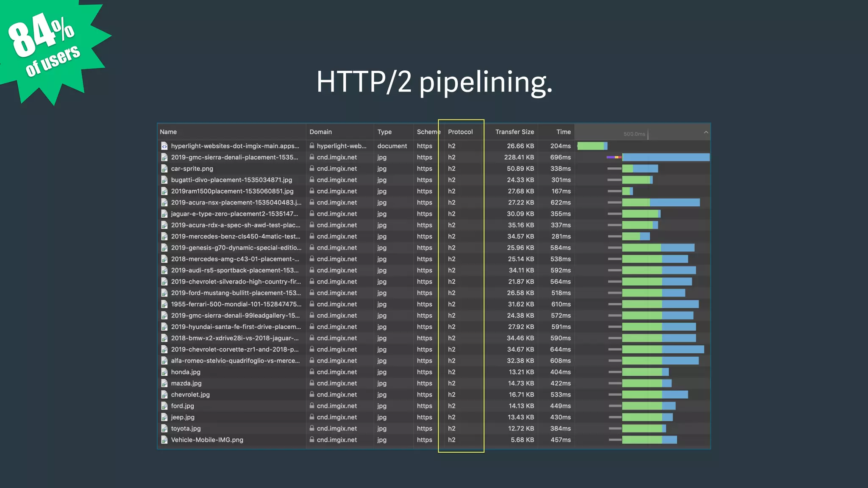Click the document icon beside hyperlight-websites row
Screen dimensions: 868x488
pos(164,146)
